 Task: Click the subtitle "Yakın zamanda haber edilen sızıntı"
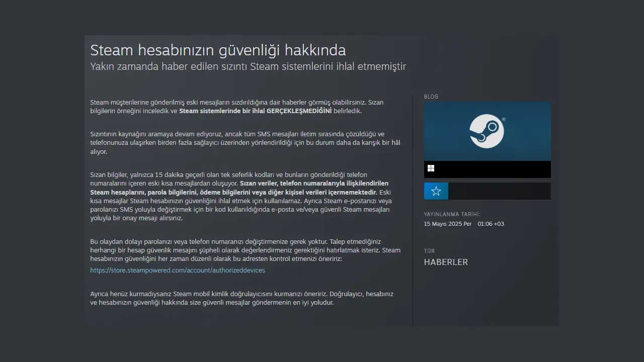[x=169, y=66]
